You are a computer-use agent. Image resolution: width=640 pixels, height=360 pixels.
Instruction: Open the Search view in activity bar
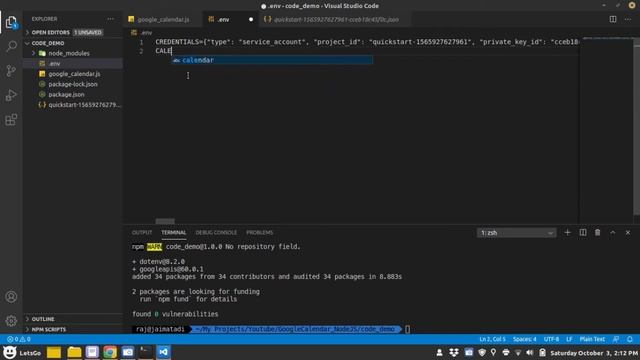click(x=11, y=46)
